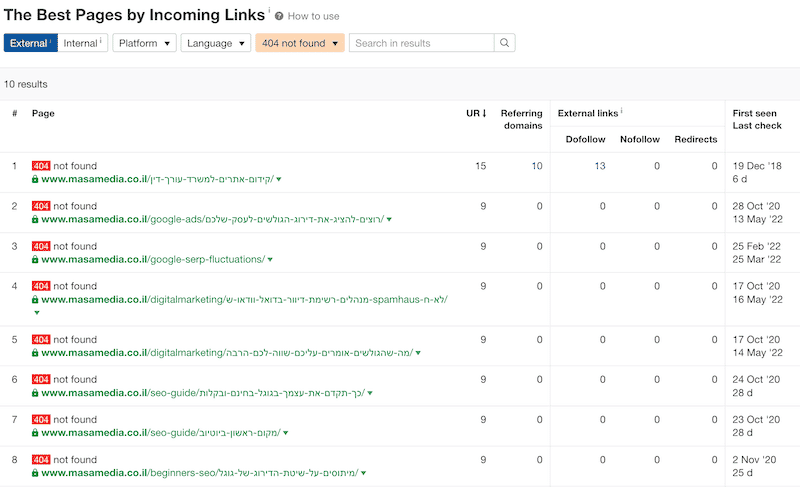Image resolution: width=800 pixels, height=487 pixels.
Task: Click the 404 badge in row 2
Action: (x=40, y=206)
